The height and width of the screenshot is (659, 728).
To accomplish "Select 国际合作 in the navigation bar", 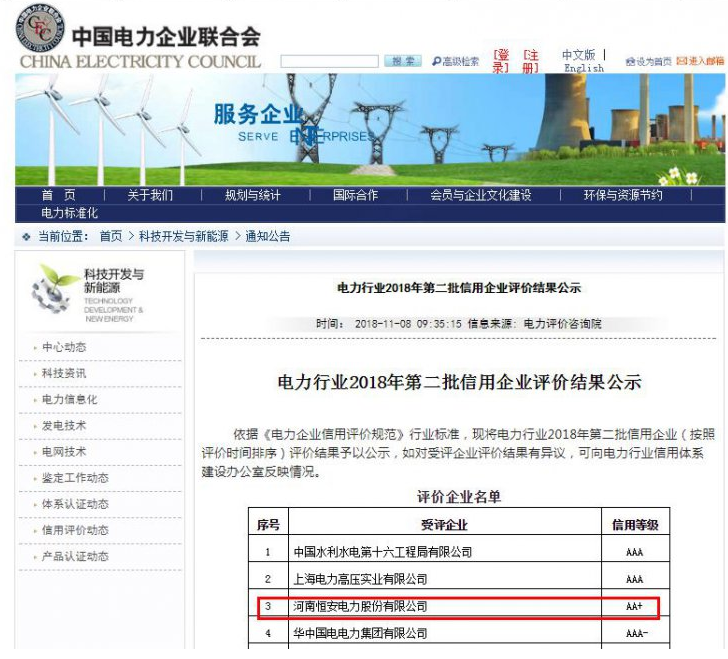I will (356, 195).
